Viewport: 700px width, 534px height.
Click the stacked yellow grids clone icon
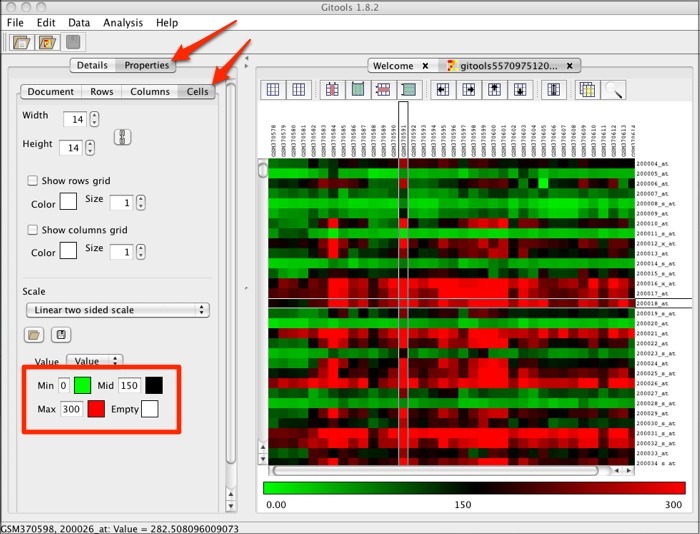(x=588, y=90)
